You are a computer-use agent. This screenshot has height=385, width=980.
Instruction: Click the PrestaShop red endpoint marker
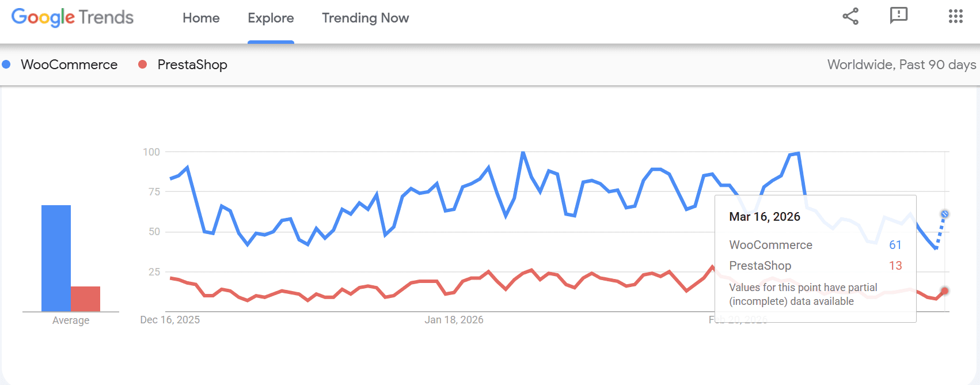pyautogui.click(x=944, y=291)
